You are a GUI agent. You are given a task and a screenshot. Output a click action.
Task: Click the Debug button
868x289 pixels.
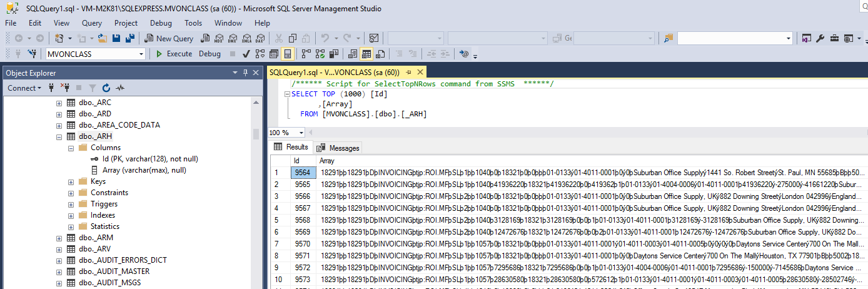(x=209, y=54)
